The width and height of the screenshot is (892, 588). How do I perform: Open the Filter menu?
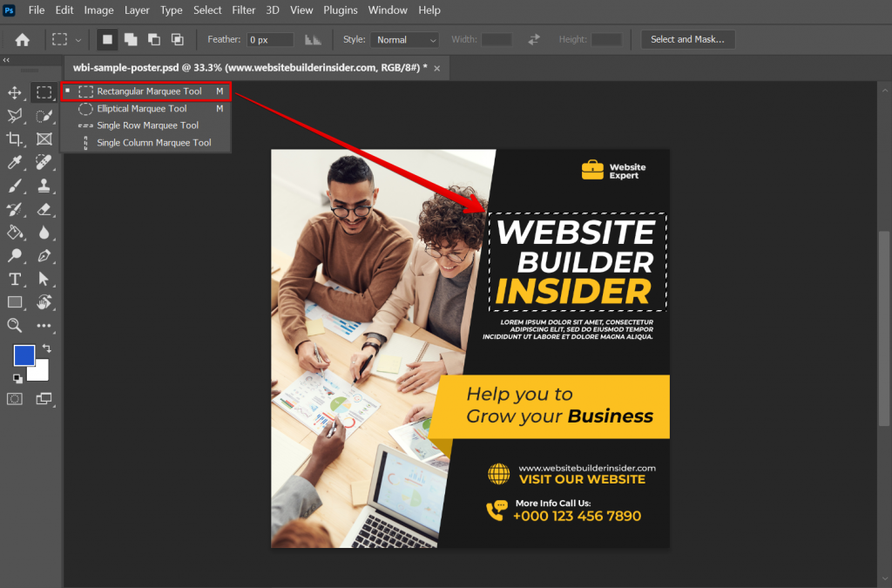click(243, 10)
